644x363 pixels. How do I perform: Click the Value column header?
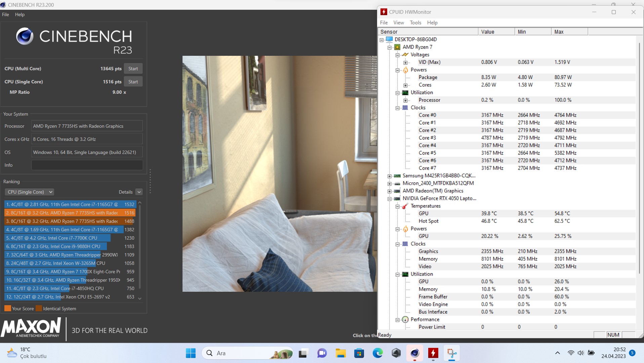coord(496,32)
